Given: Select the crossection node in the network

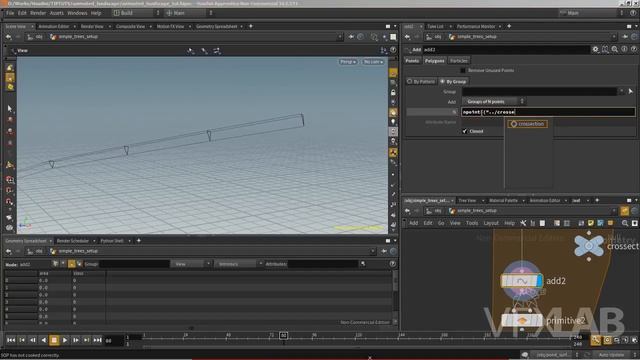Looking at the screenshot, I should (589, 245).
